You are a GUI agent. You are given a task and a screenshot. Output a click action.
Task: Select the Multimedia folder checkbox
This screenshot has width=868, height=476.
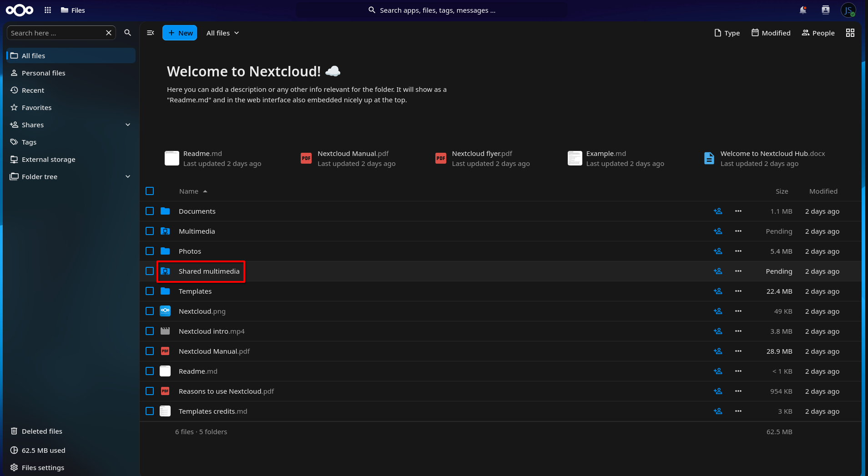coord(150,231)
